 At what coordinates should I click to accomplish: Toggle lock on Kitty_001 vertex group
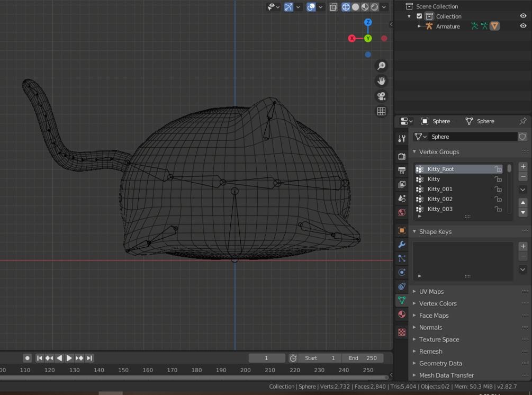pyautogui.click(x=498, y=189)
